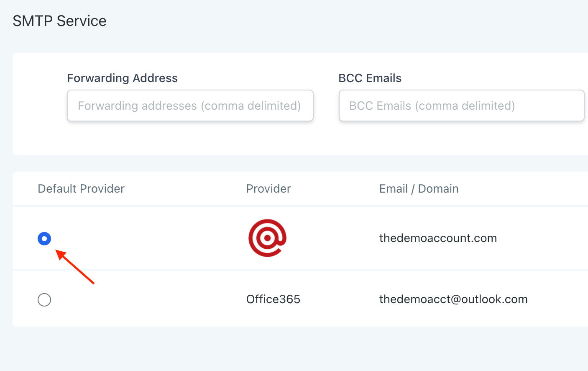
Task: Click the Office365 provider name
Action: coord(273,299)
